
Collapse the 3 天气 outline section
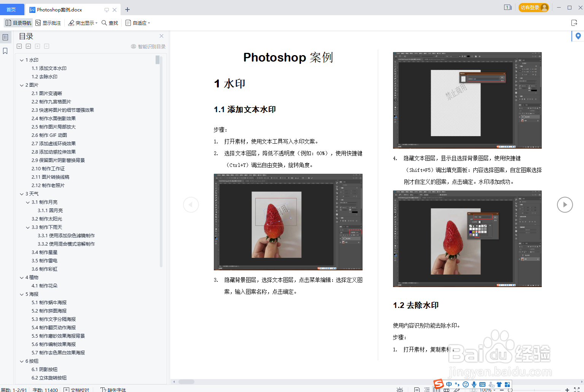22,194
